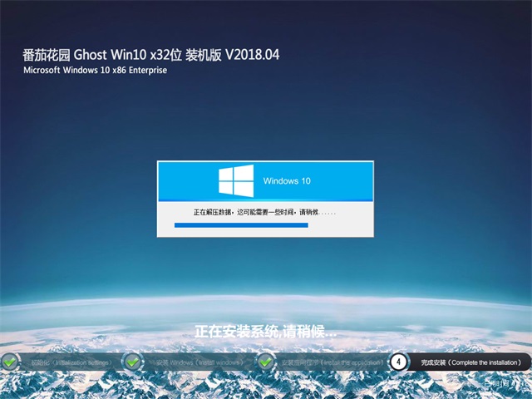The height and width of the screenshot is (399, 532).
Task: Select the 'Install windows' step label
Action: coord(200,362)
